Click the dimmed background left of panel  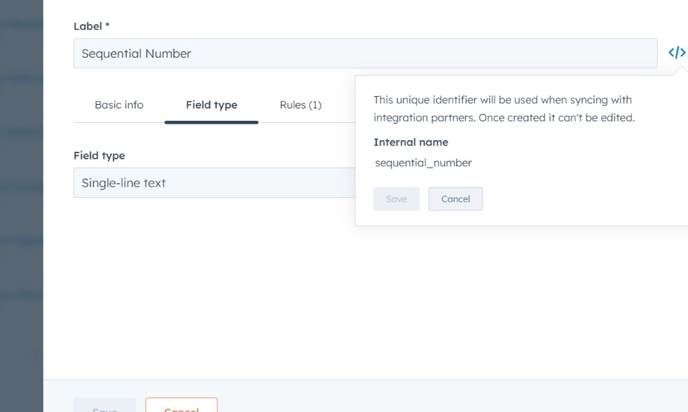(21, 200)
